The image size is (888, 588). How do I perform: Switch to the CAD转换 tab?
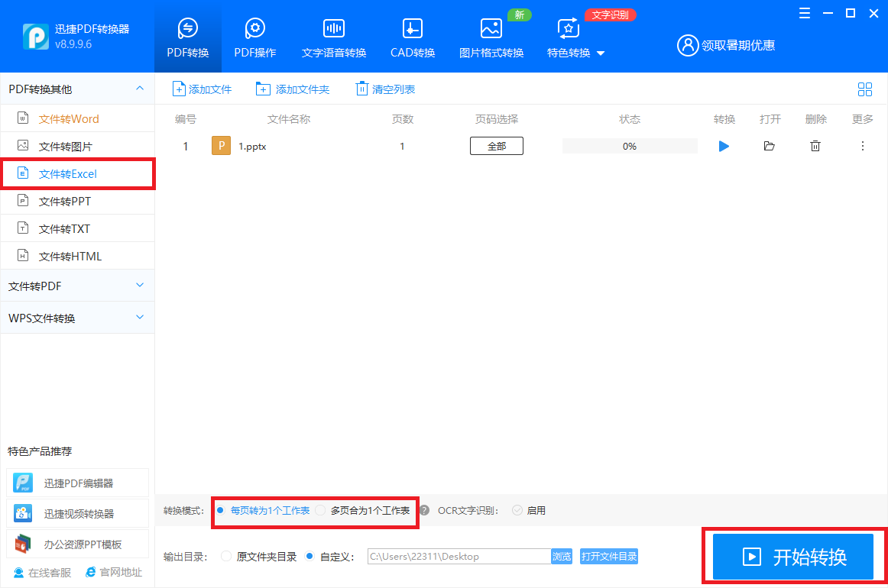click(x=413, y=37)
